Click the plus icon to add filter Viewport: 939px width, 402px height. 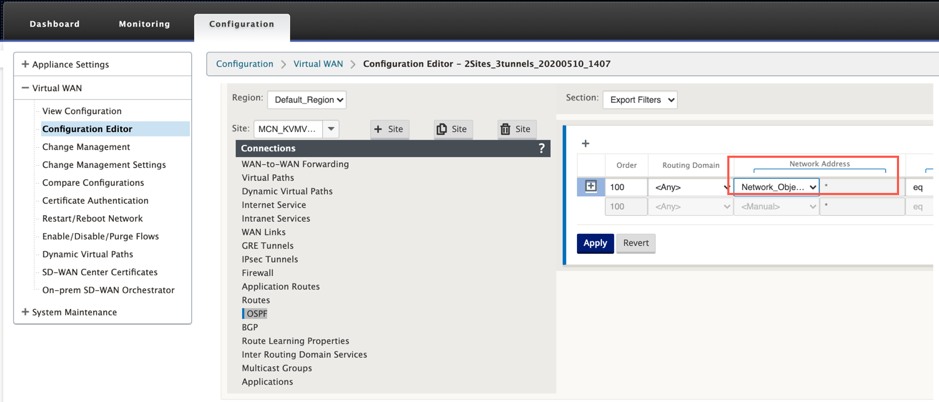point(586,143)
